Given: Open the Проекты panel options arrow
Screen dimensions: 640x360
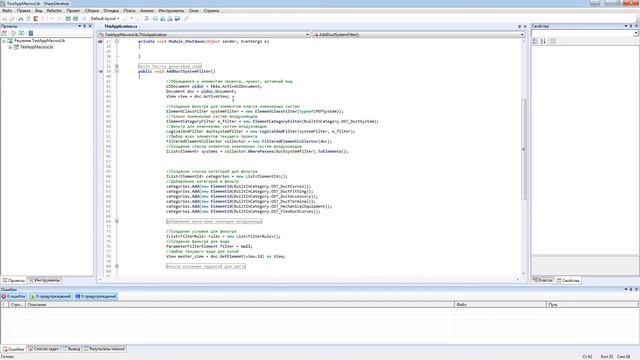Looking at the screenshot, I should [80, 26].
